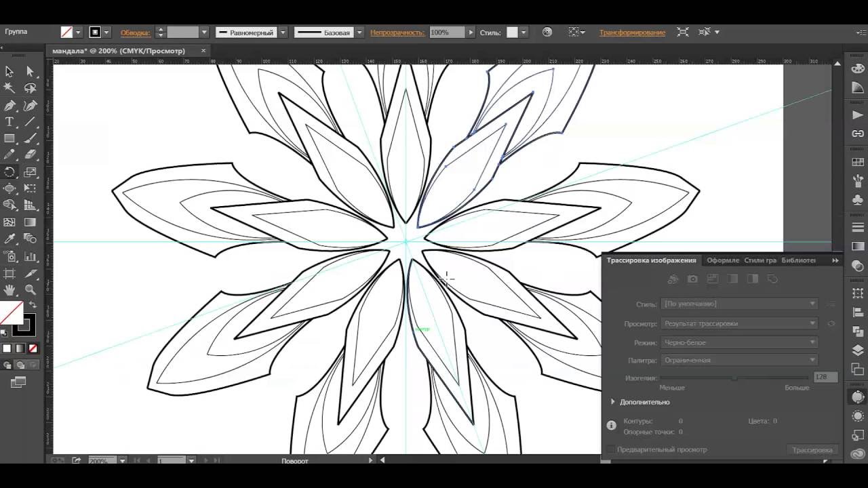This screenshot has width=868, height=488.
Task: Open the Непрозрачность link
Action: click(397, 33)
